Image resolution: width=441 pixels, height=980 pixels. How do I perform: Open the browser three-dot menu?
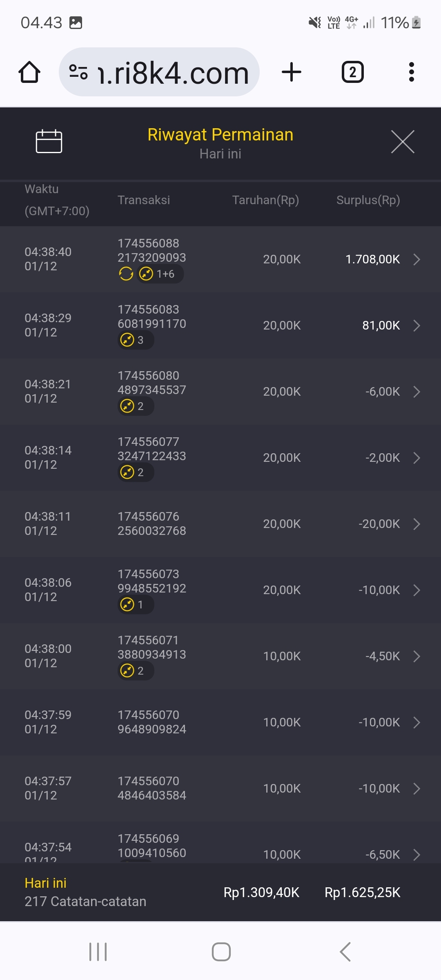(411, 72)
